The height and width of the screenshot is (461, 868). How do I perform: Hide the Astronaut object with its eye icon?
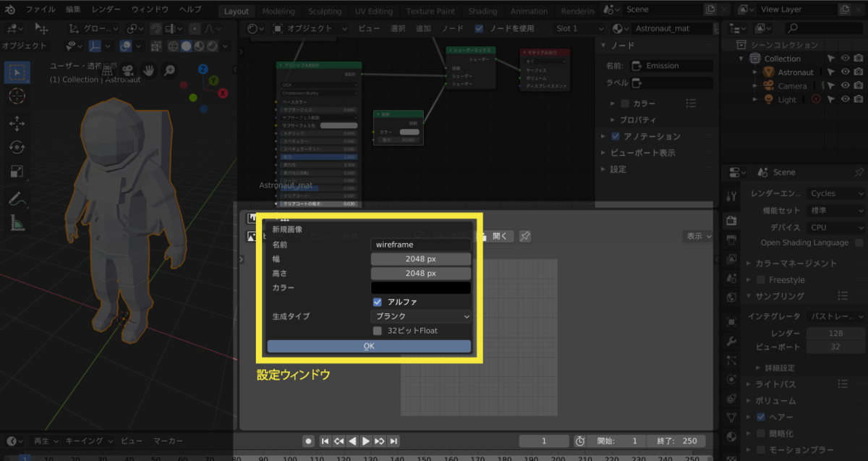coord(844,72)
